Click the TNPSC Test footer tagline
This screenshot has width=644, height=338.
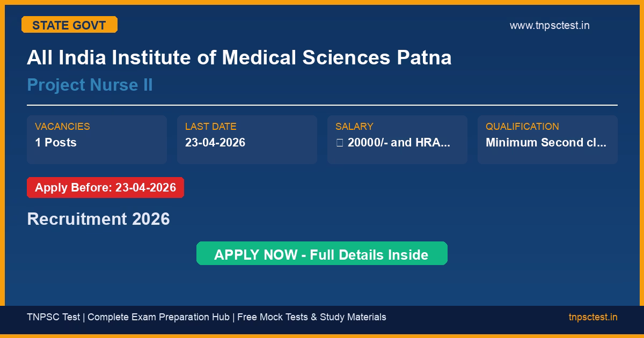(x=206, y=317)
